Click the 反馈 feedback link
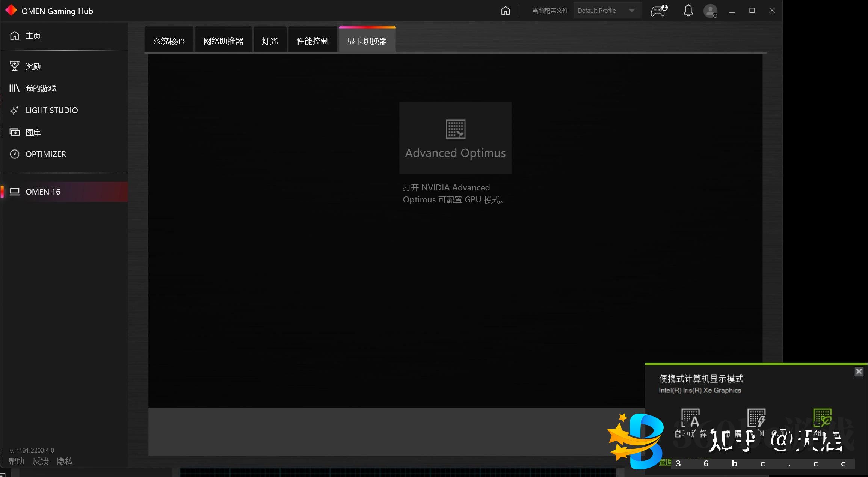The height and width of the screenshot is (477, 868). (40, 461)
